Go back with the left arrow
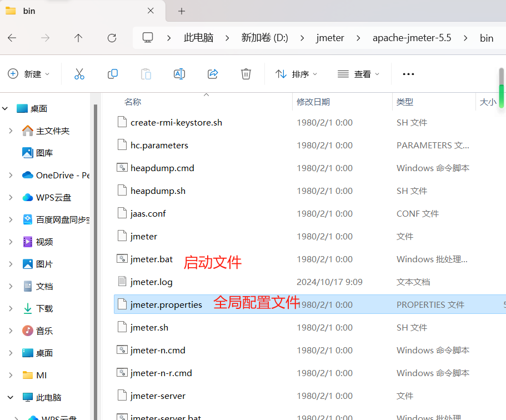506x420 pixels. point(12,38)
